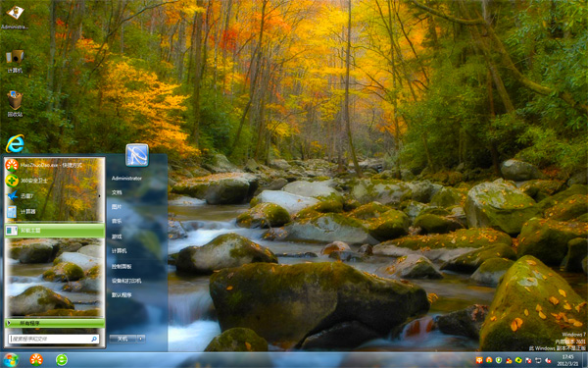Open the shutdown options arrow beside 关机
Screen dimensions: 588x368
(141, 339)
